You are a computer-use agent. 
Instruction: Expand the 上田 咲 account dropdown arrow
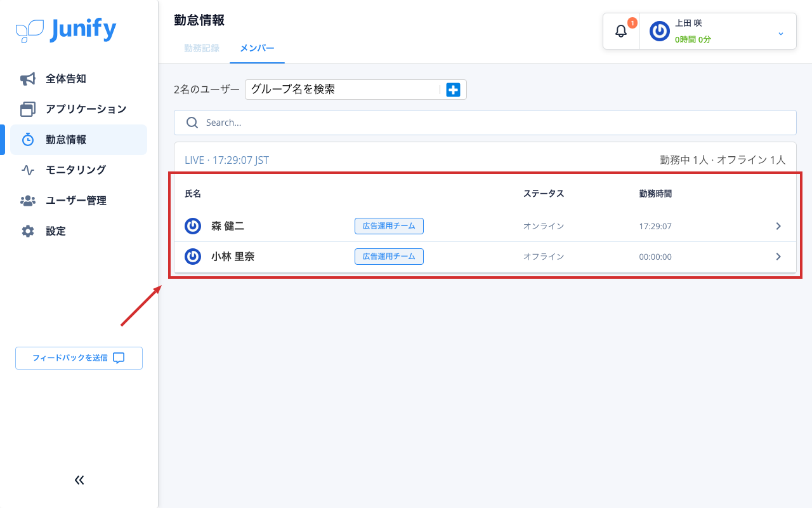pyautogui.click(x=781, y=33)
